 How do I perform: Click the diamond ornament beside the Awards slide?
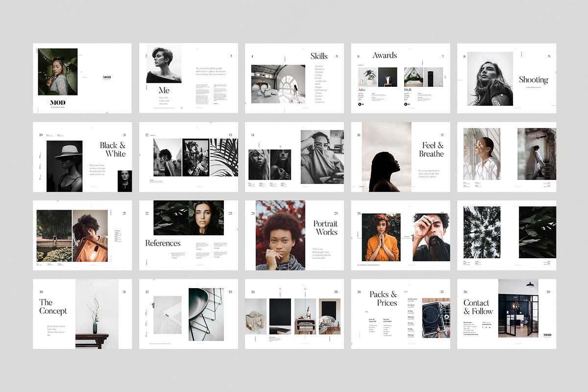(445, 77)
